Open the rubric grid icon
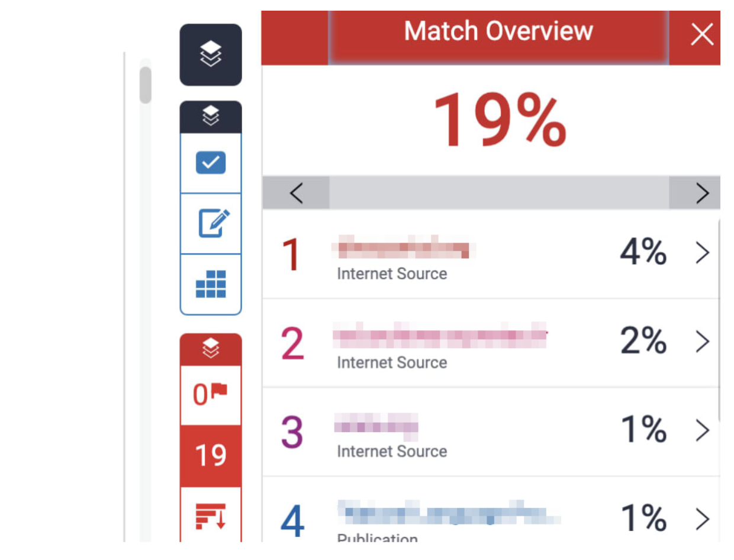The width and height of the screenshot is (734, 560). [210, 284]
